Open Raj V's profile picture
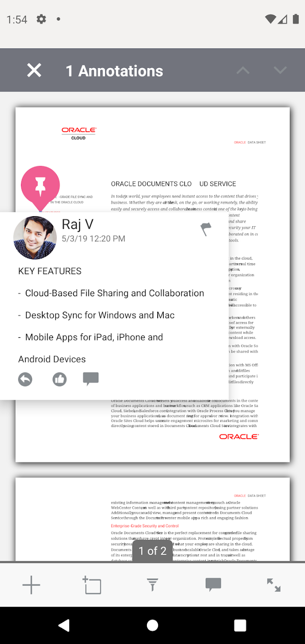 tap(35, 237)
